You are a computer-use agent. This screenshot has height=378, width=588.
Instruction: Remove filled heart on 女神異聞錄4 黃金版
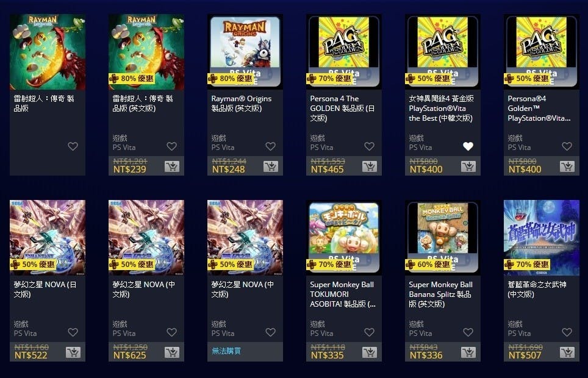coord(468,146)
